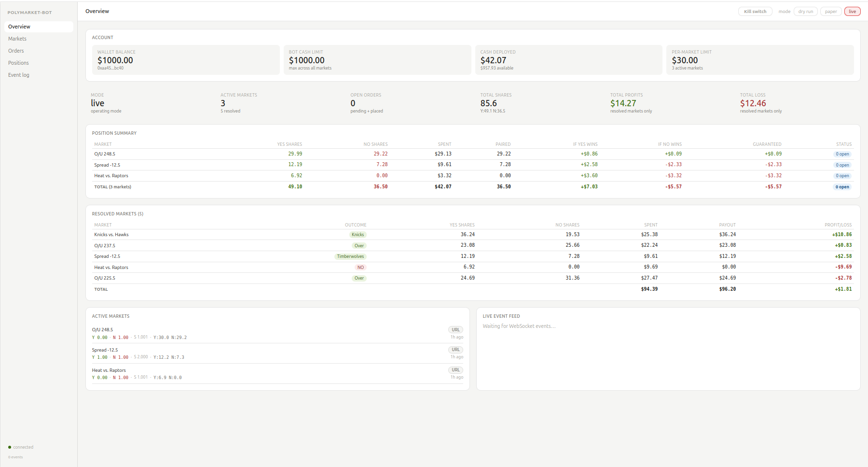Click the '0 open' badge in Spread -12.5 position row
This screenshot has height=467, width=868.
(x=842, y=165)
